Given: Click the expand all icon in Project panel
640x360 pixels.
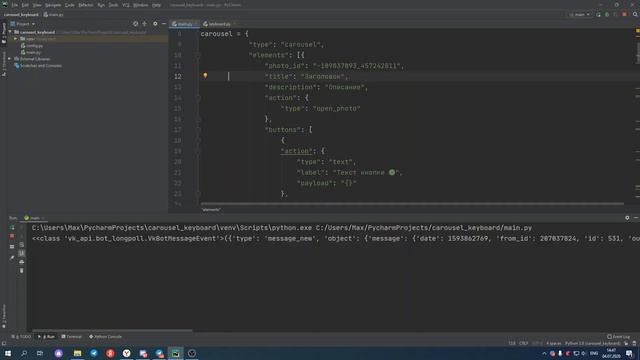Looking at the screenshot, I should 144,24.
